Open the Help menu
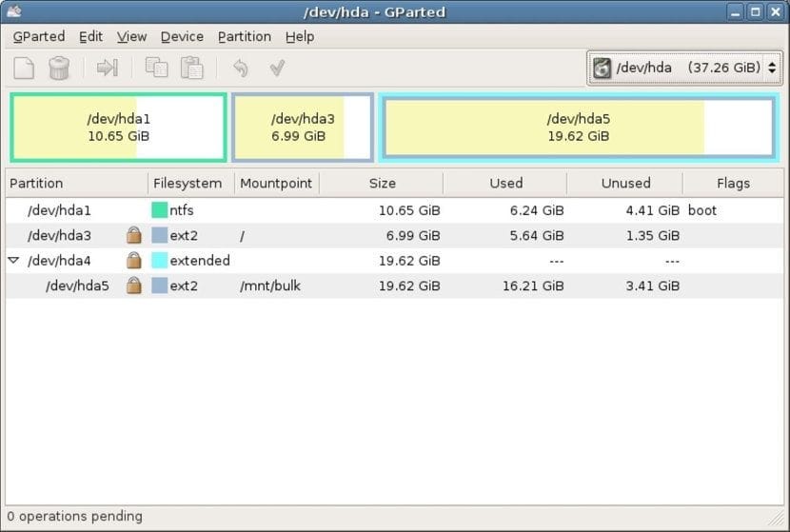Viewport: 790px width, 532px height. pyautogui.click(x=300, y=37)
